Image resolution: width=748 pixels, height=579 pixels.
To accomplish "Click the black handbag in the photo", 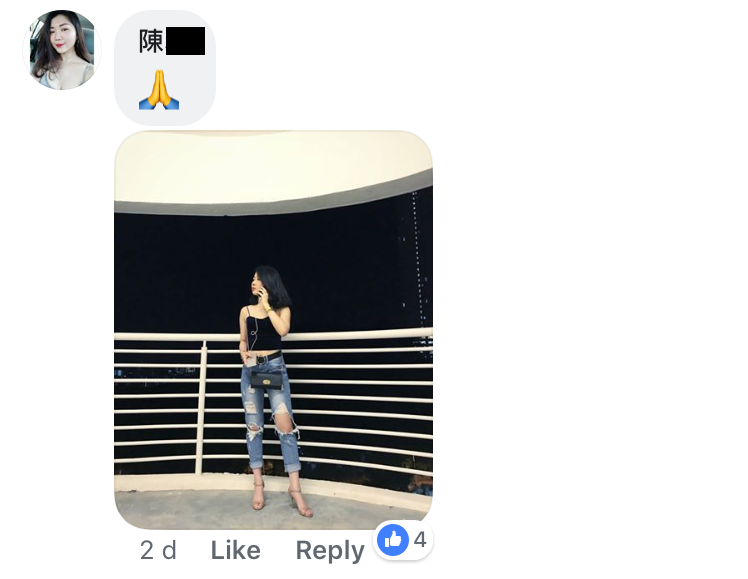I will click(266, 380).
